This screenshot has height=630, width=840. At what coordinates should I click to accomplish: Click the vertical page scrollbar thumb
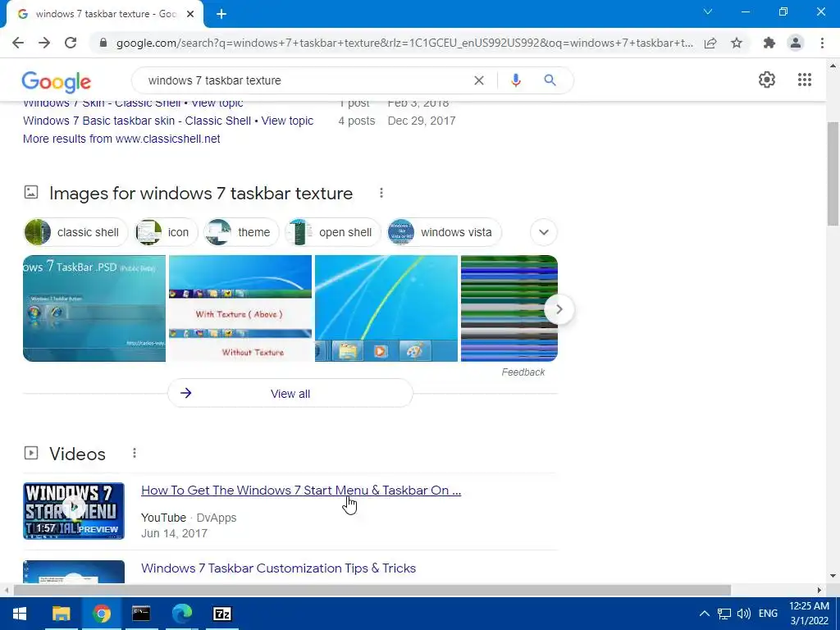tap(833, 173)
